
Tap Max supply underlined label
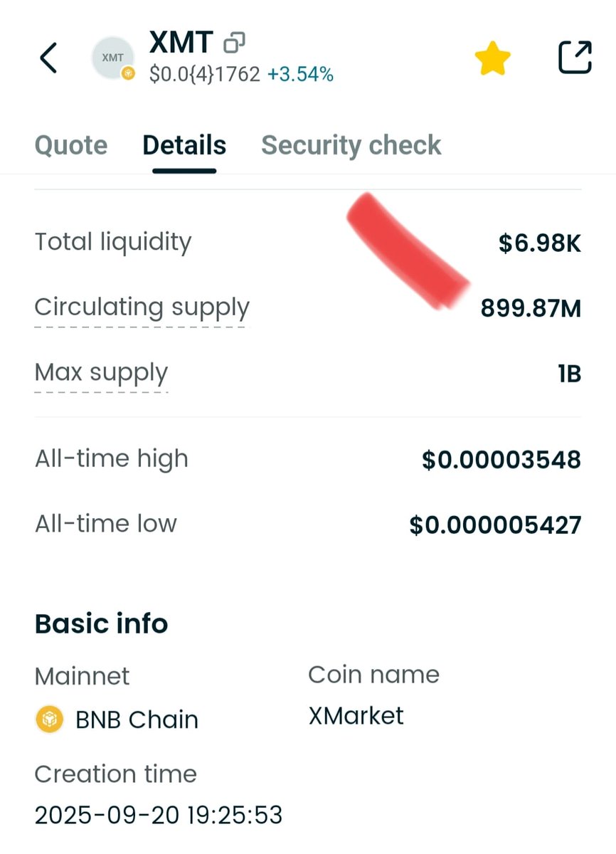(101, 372)
